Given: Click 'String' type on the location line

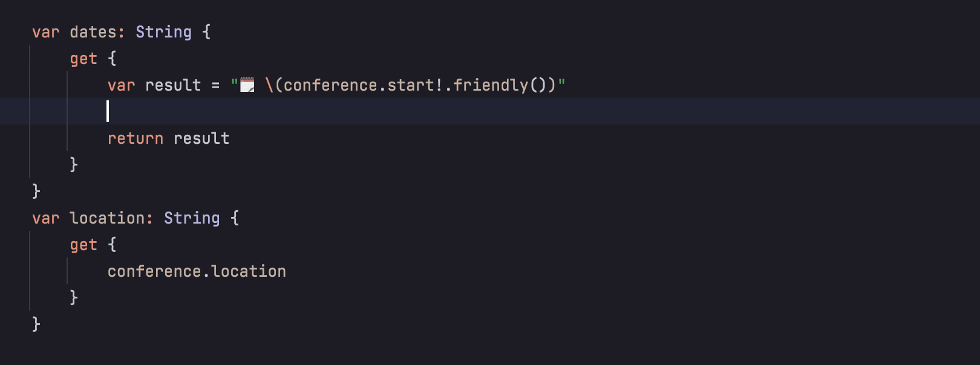Looking at the screenshot, I should [192, 218].
